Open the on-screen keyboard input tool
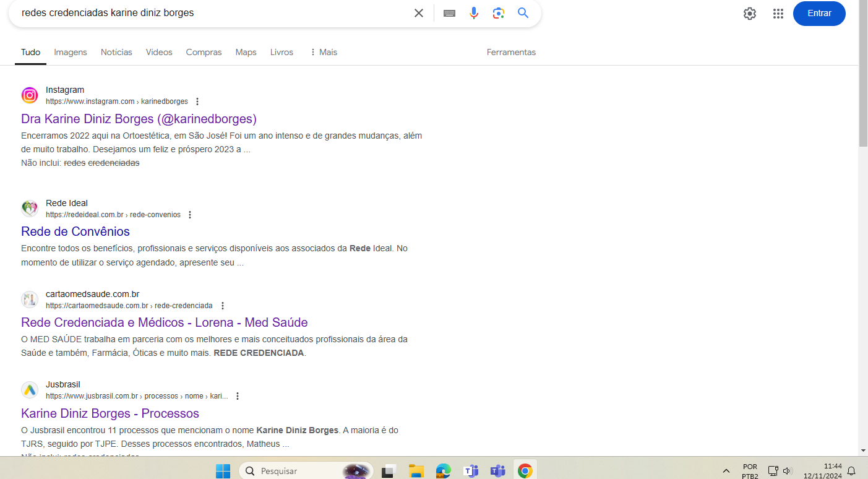This screenshot has width=868, height=479. pos(449,13)
